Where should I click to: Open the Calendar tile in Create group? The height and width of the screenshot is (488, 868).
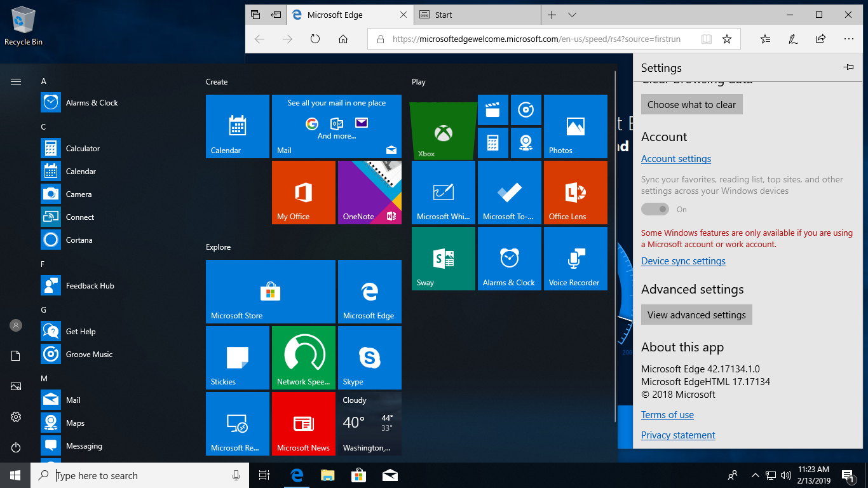[238, 126]
